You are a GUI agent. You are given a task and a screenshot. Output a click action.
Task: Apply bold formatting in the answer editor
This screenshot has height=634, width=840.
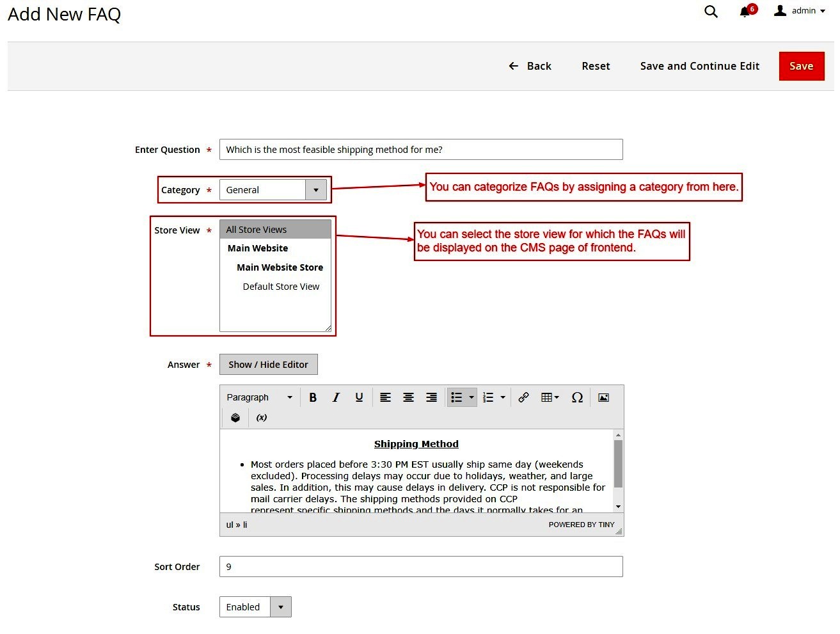click(312, 397)
